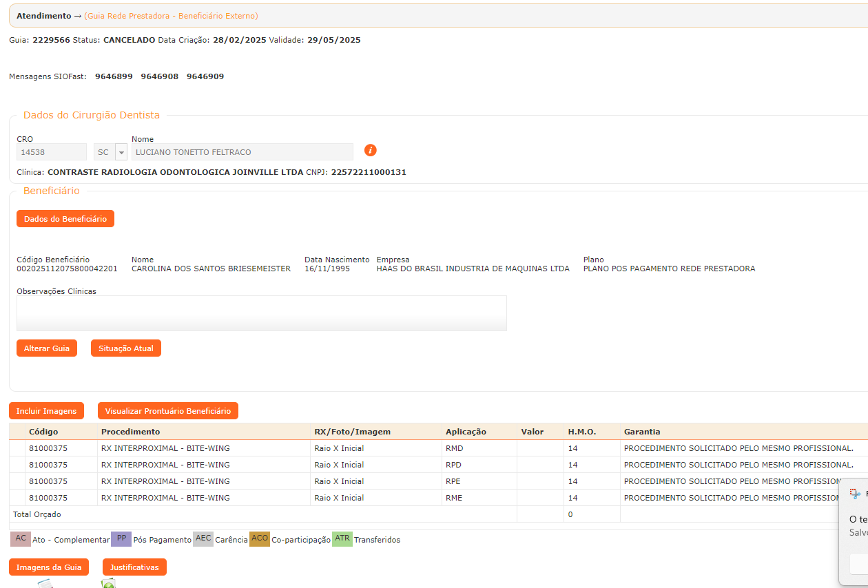The image size is (868, 588).
Task: Click the orange info icon beside dentist name
Action: (371, 151)
